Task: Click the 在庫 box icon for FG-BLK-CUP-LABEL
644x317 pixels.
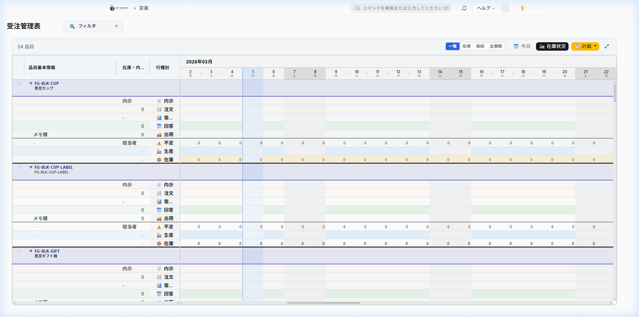Action: (x=159, y=244)
